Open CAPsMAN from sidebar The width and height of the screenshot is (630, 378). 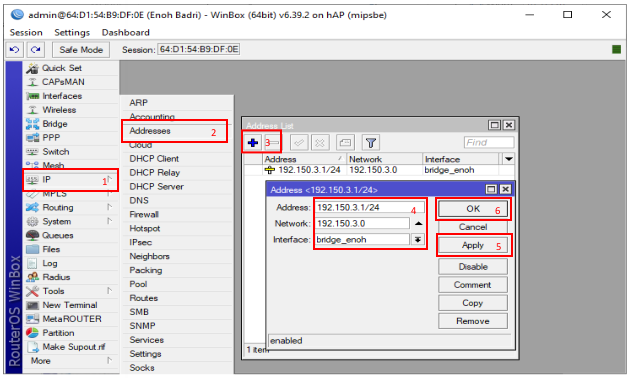(x=71, y=82)
